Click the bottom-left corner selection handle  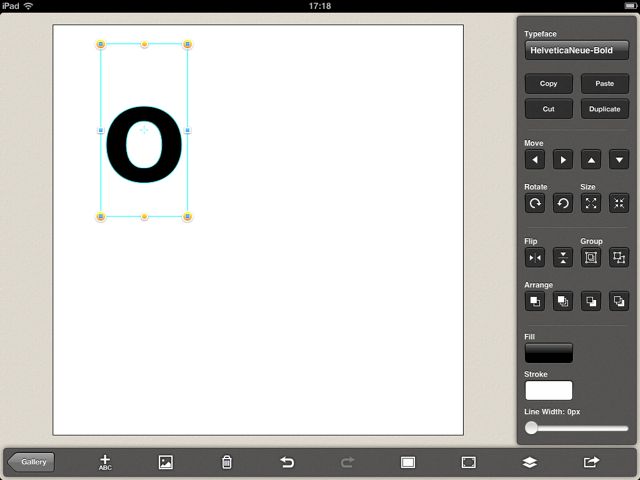tap(101, 216)
